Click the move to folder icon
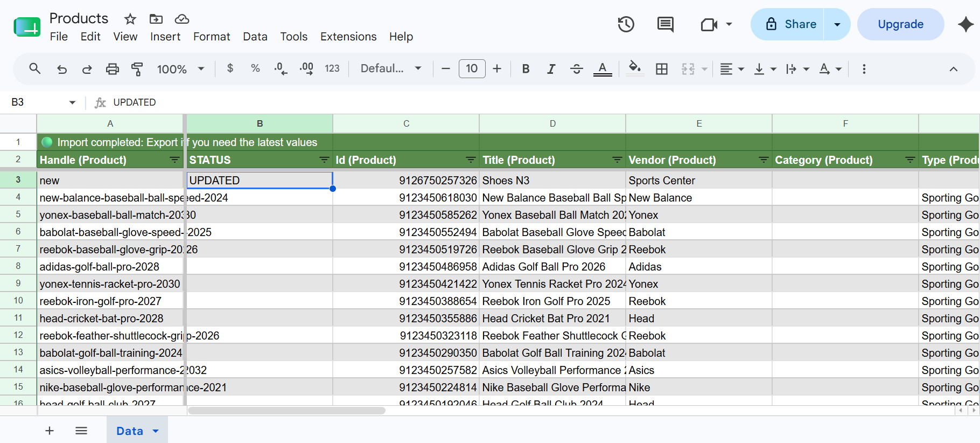The width and height of the screenshot is (980, 443). (156, 19)
